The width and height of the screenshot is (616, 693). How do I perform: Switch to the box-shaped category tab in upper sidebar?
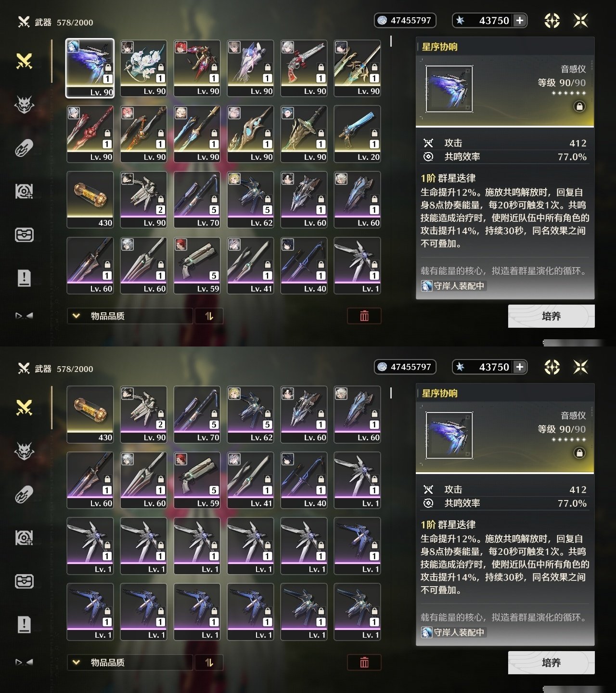24,234
